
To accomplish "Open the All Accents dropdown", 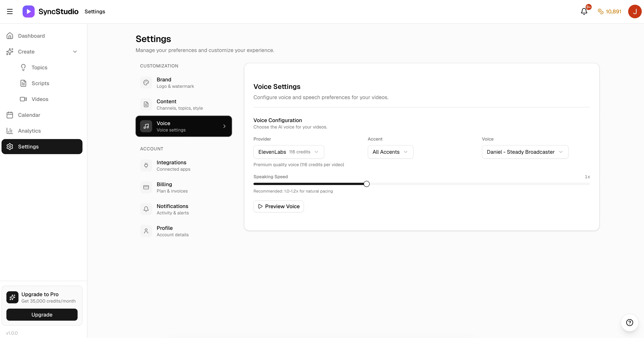I will pyautogui.click(x=390, y=152).
